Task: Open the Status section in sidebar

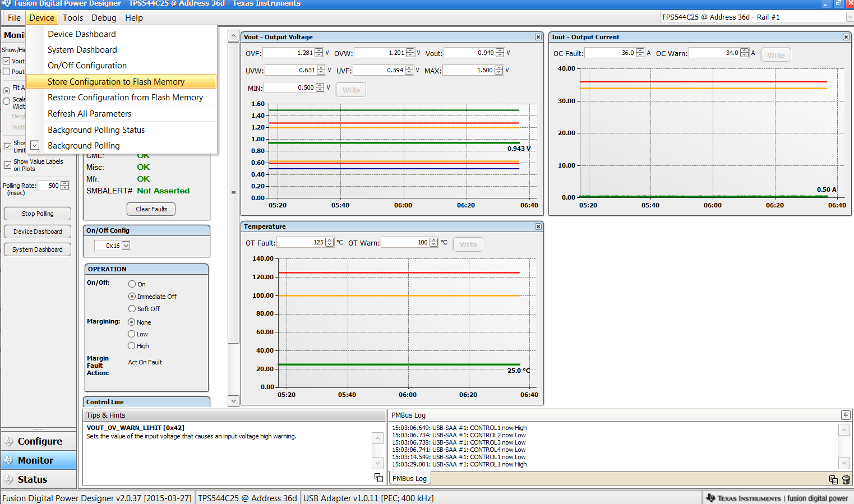Action: coord(33,479)
